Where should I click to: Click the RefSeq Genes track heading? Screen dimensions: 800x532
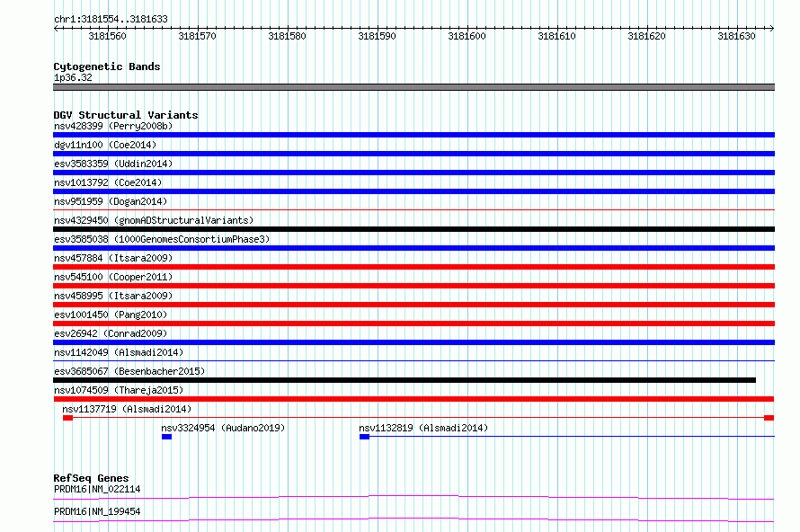click(91, 478)
